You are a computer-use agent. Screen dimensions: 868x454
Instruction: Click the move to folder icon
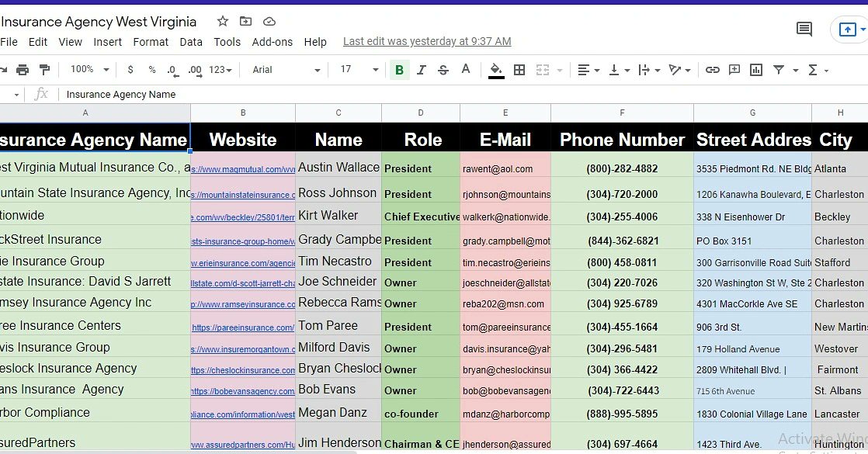click(245, 22)
